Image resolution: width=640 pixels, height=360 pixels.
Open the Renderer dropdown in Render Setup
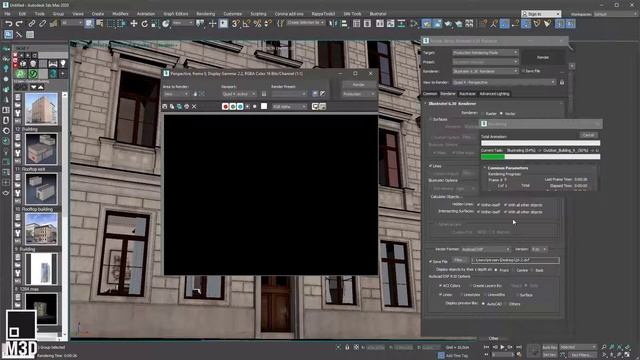pyautogui.click(x=485, y=71)
